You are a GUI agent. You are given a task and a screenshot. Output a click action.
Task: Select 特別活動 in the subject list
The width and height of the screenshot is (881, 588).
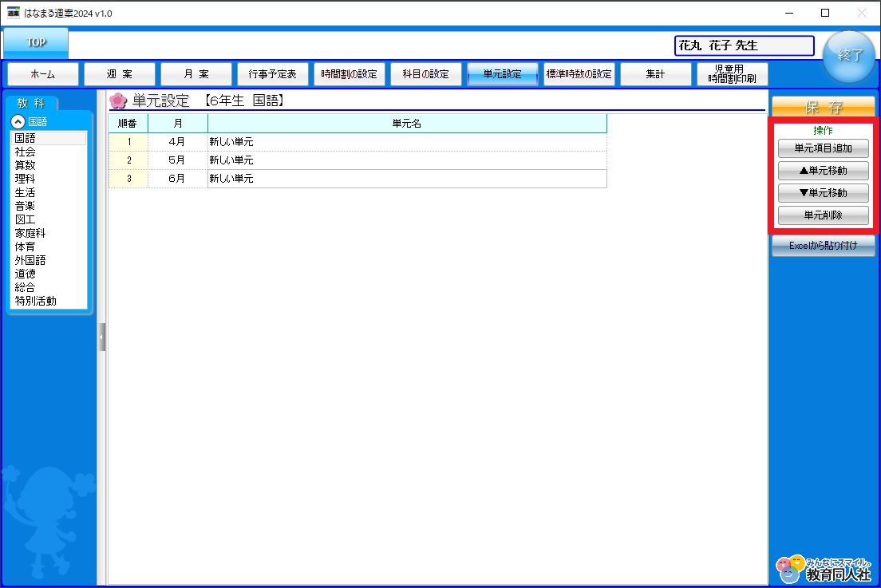pos(49,301)
